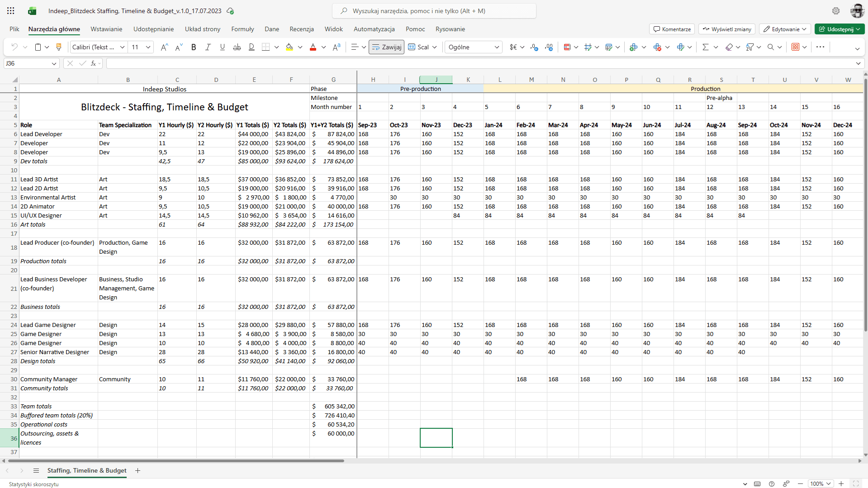Apply double underline formatting
The width and height of the screenshot is (868, 488).
(x=251, y=47)
